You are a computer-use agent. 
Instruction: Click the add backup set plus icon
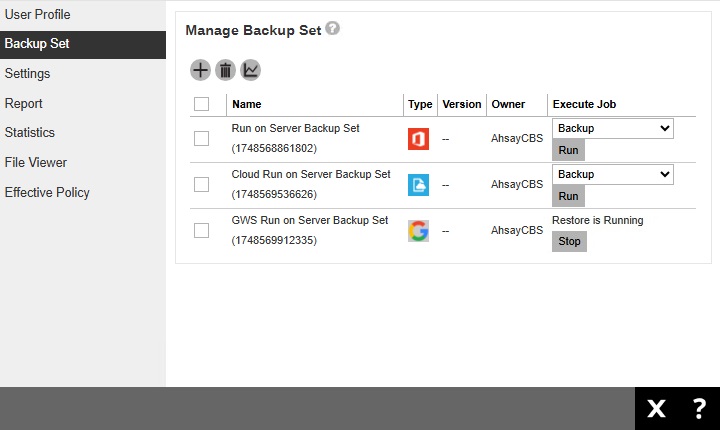(200, 70)
